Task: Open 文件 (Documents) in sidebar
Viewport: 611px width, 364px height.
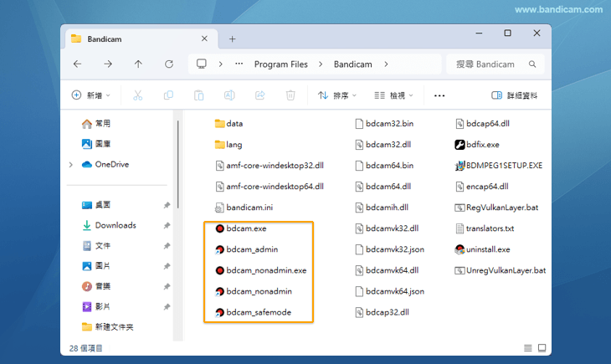Action: click(x=96, y=245)
